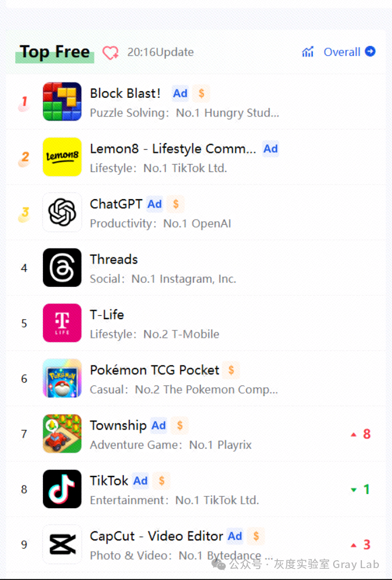Click the Block Blast! app icon

[62, 102]
